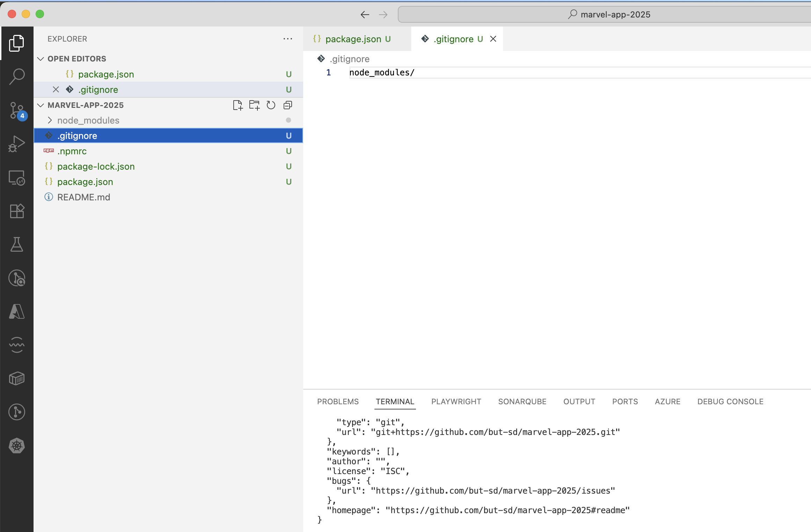This screenshot has width=811, height=532.
Task: Click the New File icon in MARVEL-APP-2025 header
Action: pyautogui.click(x=238, y=105)
